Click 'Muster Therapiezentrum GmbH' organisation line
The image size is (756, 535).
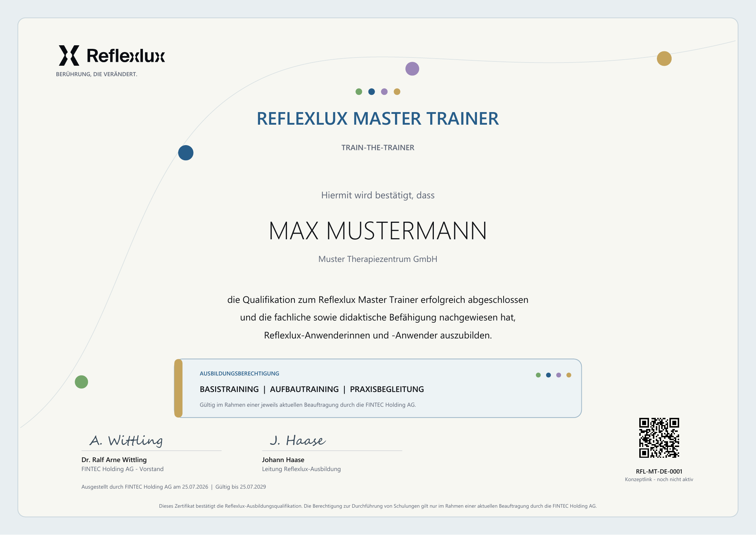point(378,259)
